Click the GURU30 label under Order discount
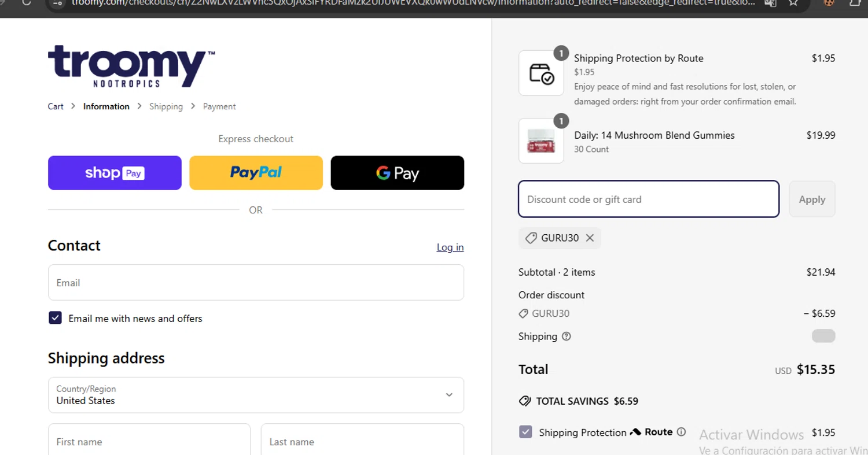Image resolution: width=868 pixels, height=455 pixels. 551,313
